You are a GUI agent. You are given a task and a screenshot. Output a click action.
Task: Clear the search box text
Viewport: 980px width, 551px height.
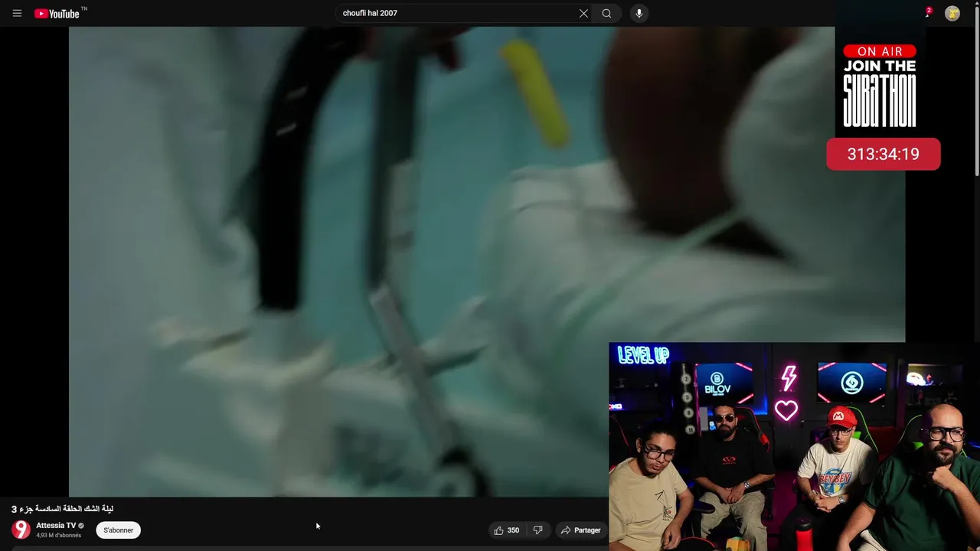tap(583, 13)
